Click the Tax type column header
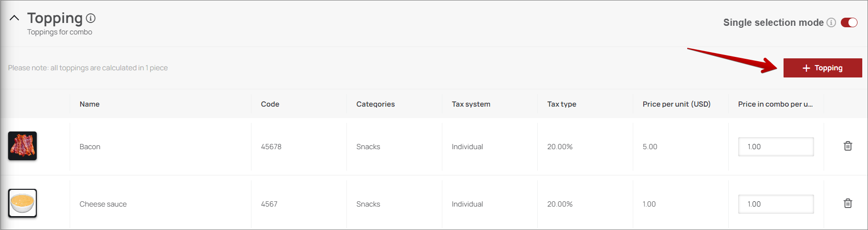The image size is (868, 230). point(562,104)
